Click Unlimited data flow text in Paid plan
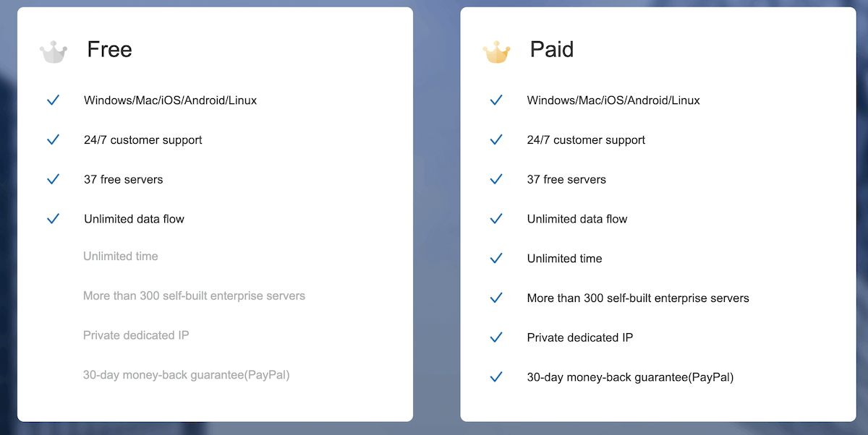 click(577, 219)
